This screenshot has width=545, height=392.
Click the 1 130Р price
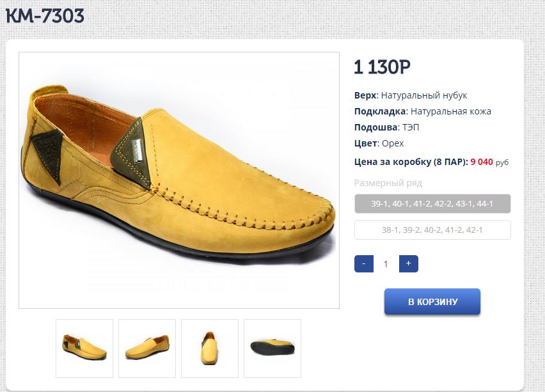pyautogui.click(x=382, y=67)
